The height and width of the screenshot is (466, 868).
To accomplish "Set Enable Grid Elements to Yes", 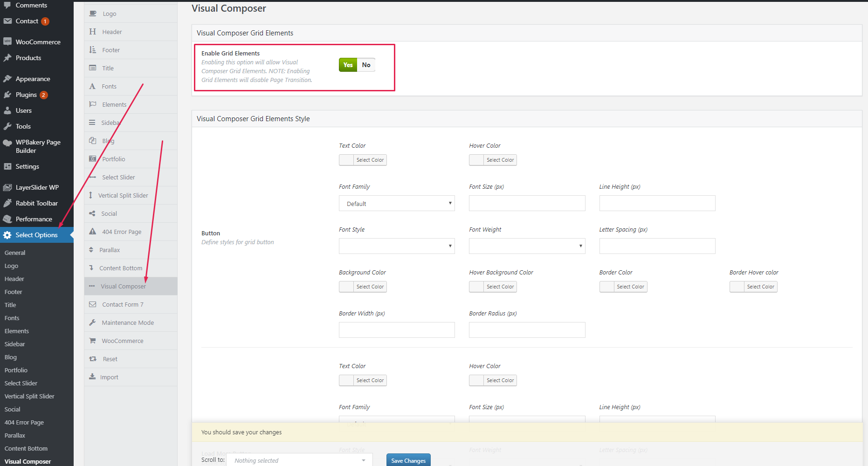I will pos(348,65).
